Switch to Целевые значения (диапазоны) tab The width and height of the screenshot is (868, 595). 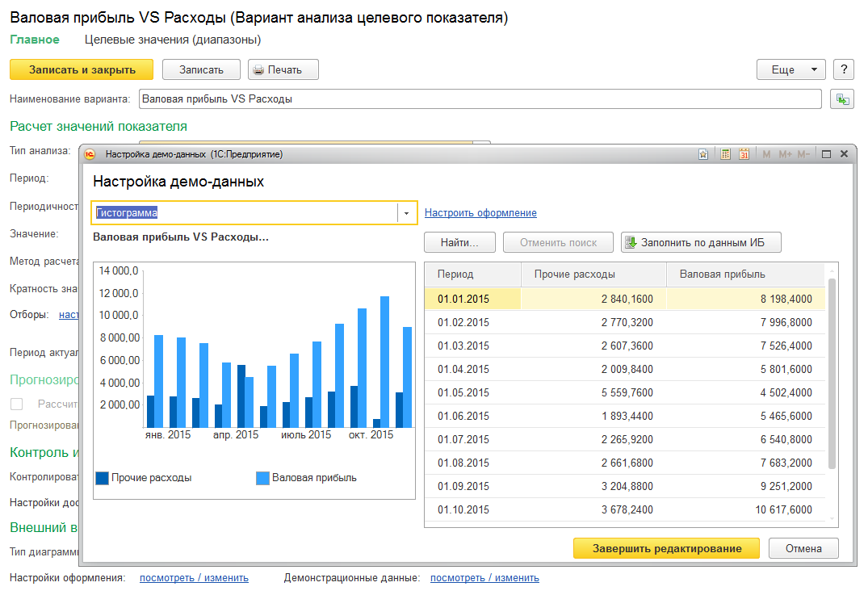click(x=173, y=39)
